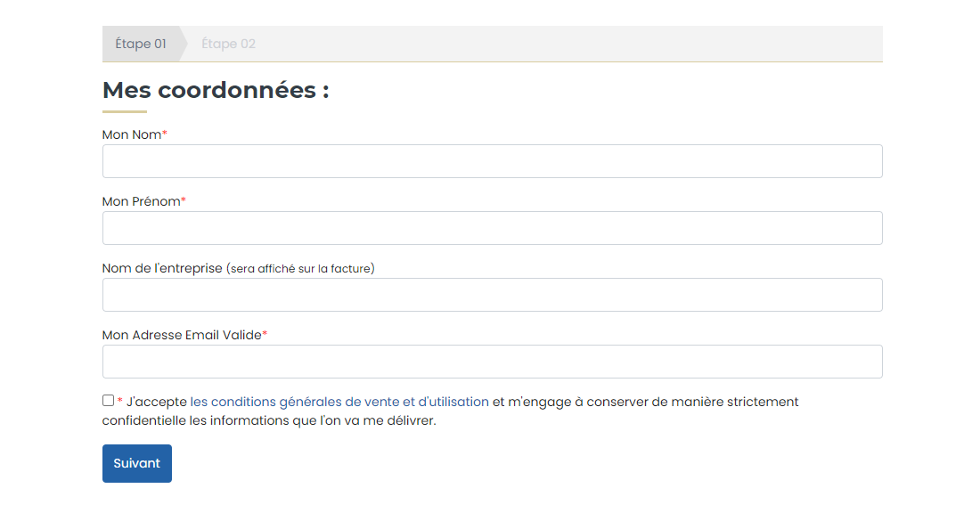The image size is (980, 521).
Task: Focus the Mon Nom text field
Action: [x=493, y=161]
